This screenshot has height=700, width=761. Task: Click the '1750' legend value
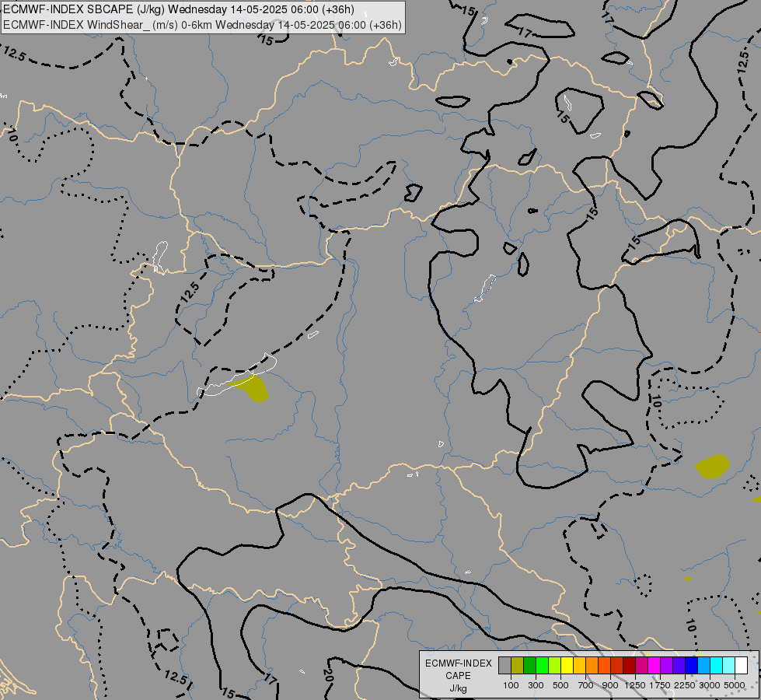click(x=660, y=685)
